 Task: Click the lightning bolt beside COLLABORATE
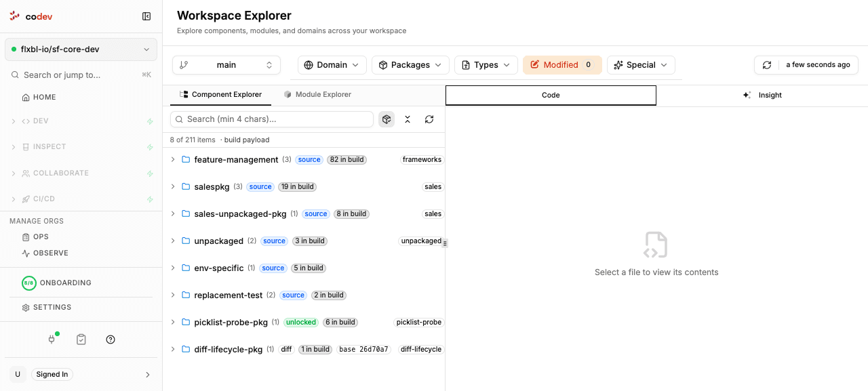pos(150,173)
